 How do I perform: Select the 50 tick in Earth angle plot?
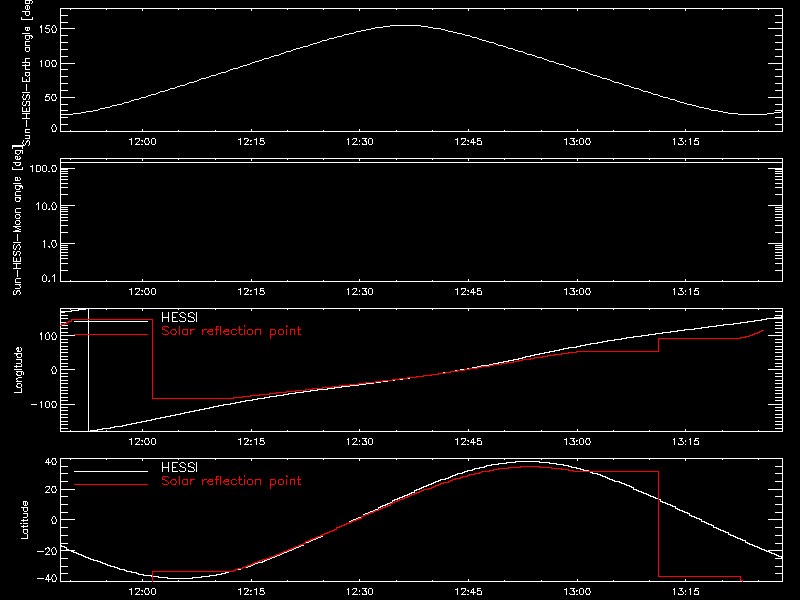tap(51, 97)
